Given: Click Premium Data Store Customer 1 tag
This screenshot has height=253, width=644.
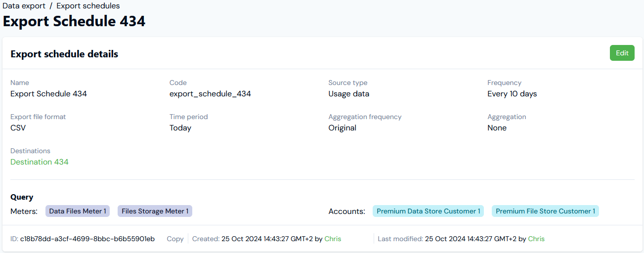Looking at the screenshot, I should point(428,211).
